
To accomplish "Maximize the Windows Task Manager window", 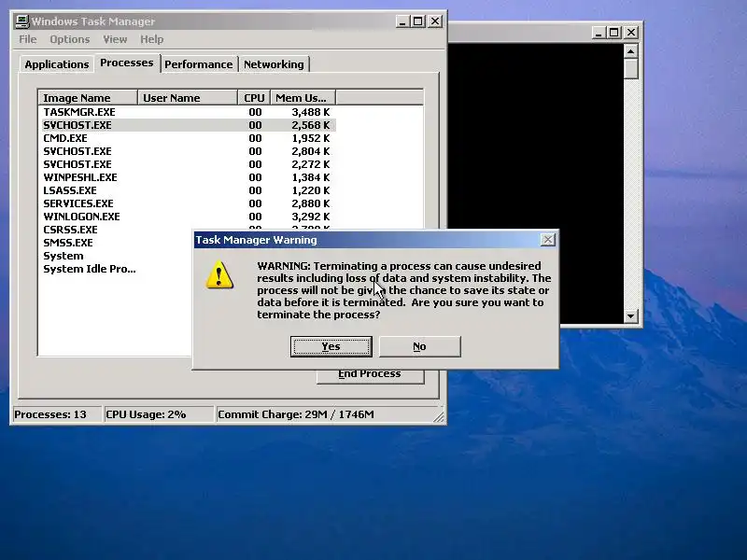I will tap(418, 21).
